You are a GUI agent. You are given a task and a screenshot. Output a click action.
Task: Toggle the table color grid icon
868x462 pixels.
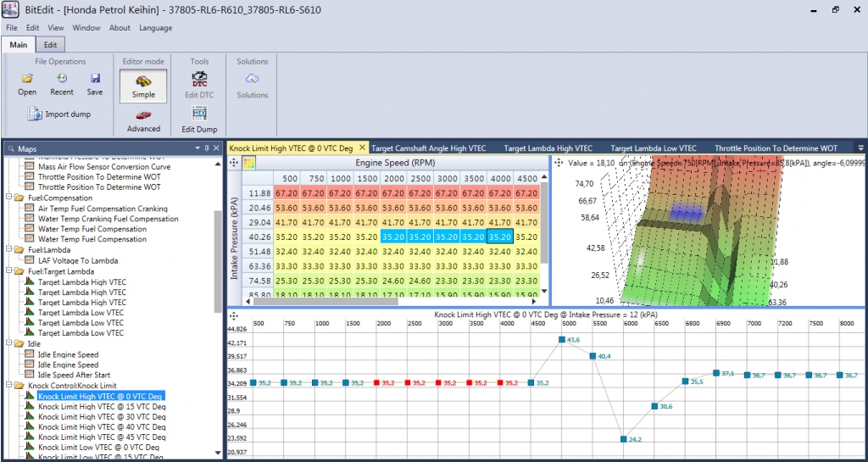pyautogui.click(x=250, y=163)
